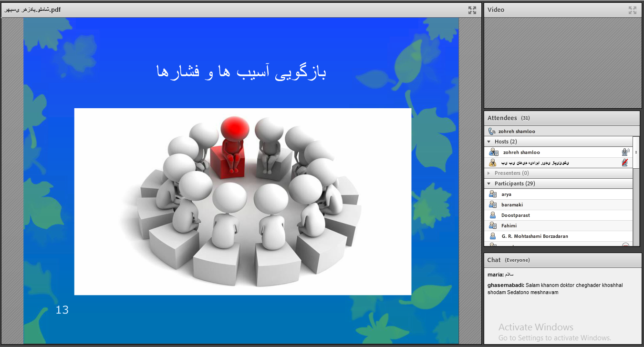Maximize the PDF share pod to full screen
644x347 pixels.
(x=472, y=10)
